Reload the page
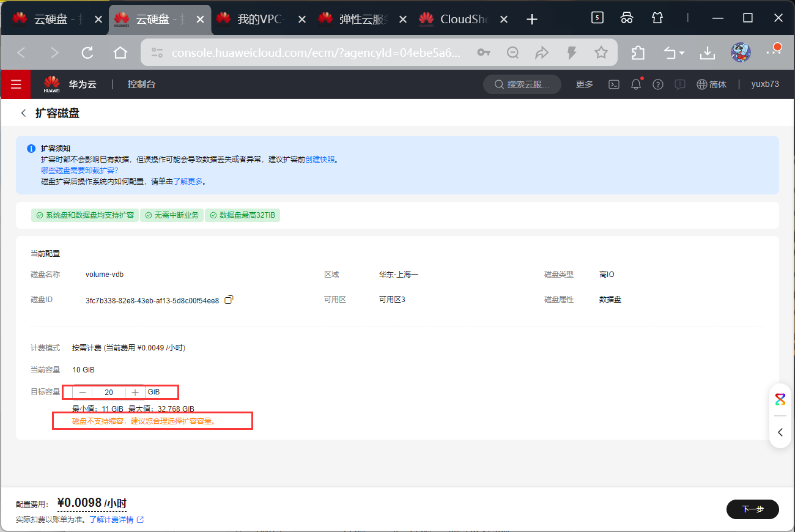This screenshot has height=532, width=795. click(x=87, y=53)
